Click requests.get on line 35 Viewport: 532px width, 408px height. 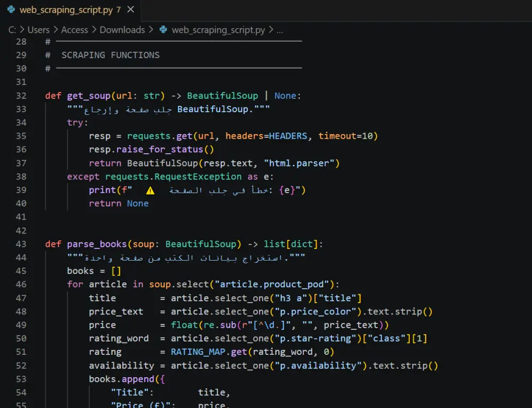coord(160,136)
